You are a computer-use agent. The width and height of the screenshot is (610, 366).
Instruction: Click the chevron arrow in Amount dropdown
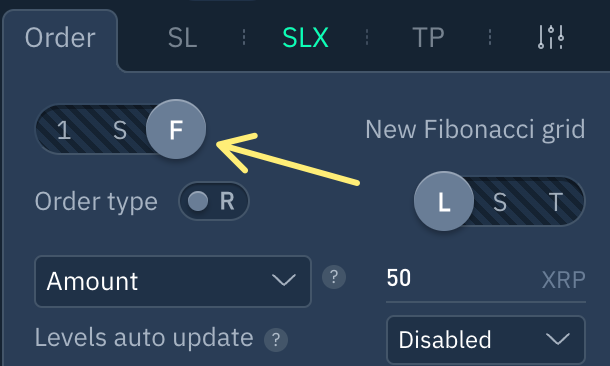284,280
